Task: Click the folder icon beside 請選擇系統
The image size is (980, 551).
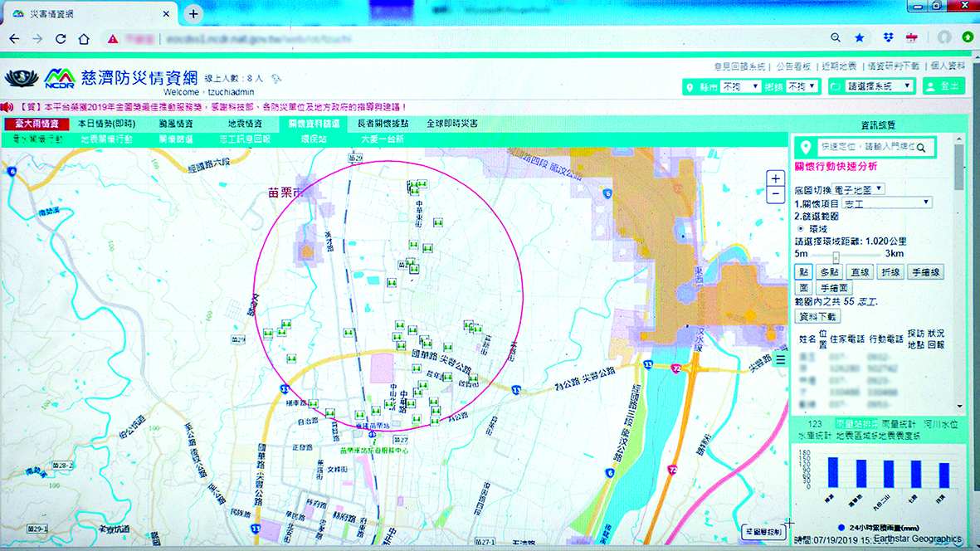Action: click(836, 86)
